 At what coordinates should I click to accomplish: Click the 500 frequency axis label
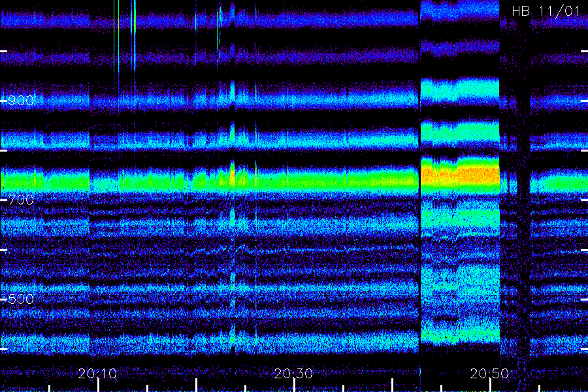point(21,299)
